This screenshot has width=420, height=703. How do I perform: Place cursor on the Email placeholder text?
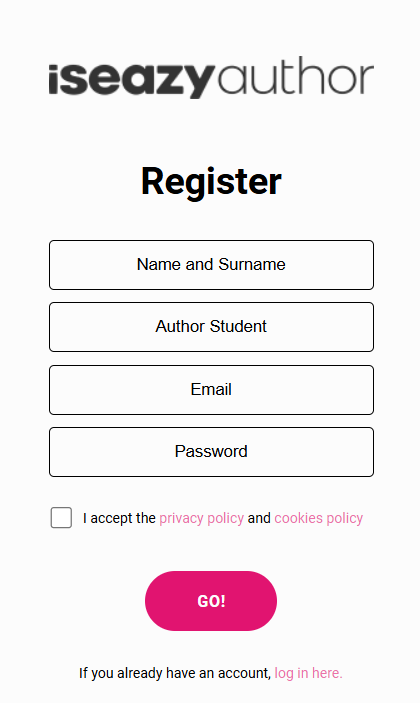pos(211,389)
